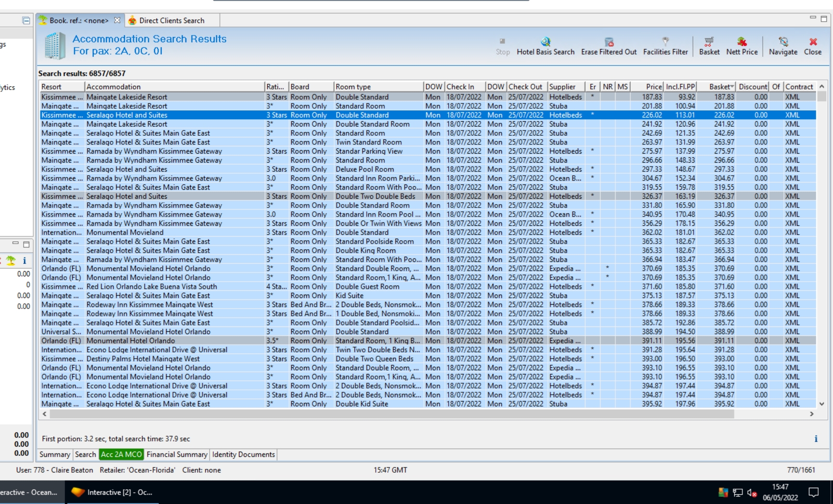Open the Identity Documents tab
833x504 pixels.
[x=244, y=454]
